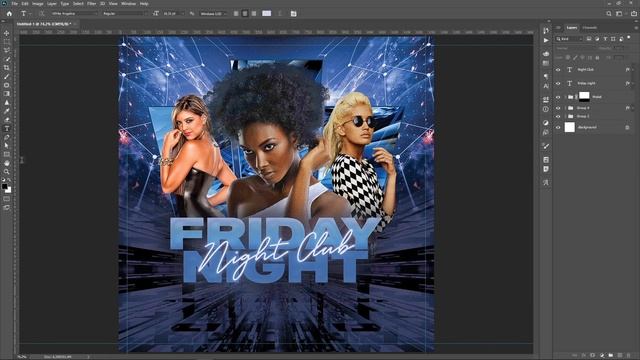
Task: Open the Layers panel options menu
Action: [636, 28]
